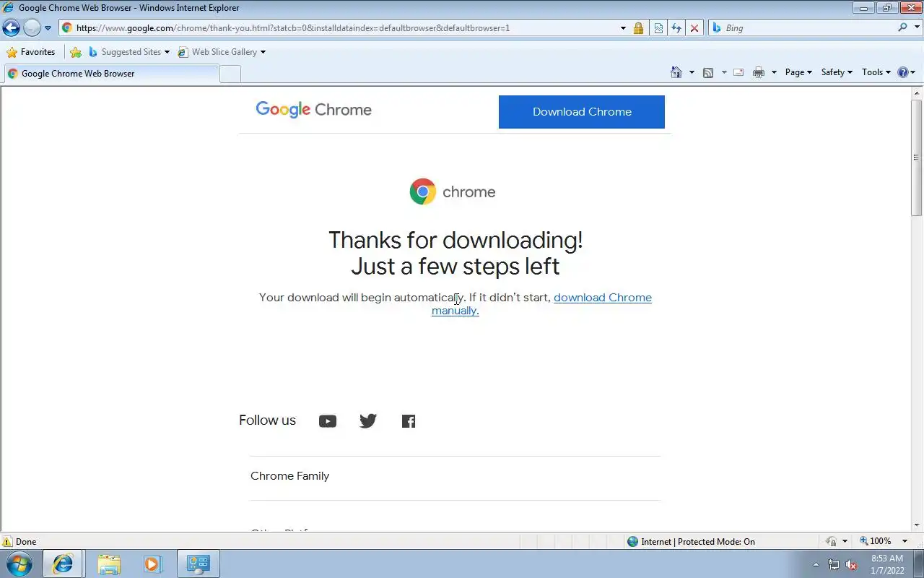Click the Google Chrome logo header
This screenshot has height=578, width=924.
pyautogui.click(x=314, y=110)
